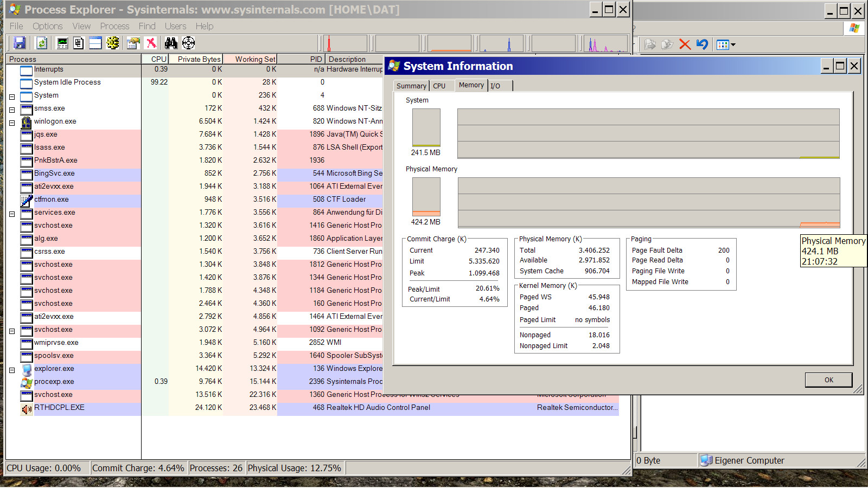Open Properties using the toolbar properties icon
This screenshot has height=488, width=868.
pyautogui.click(x=133, y=43)
